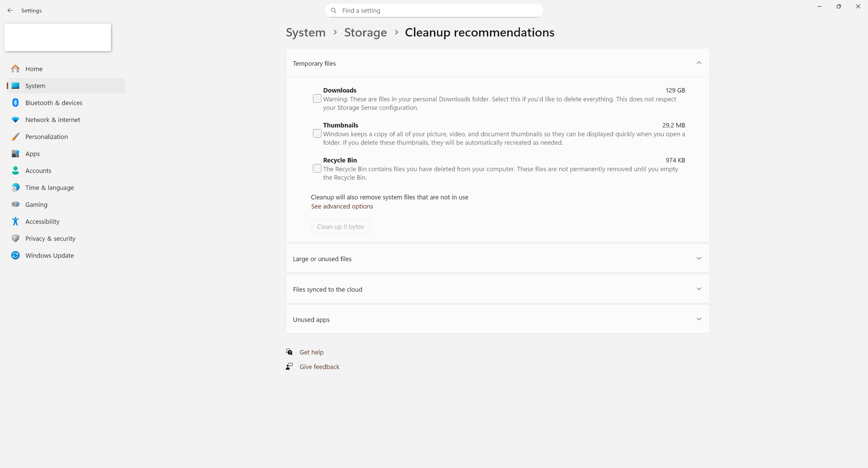Click the Accessibility figure icon
Screen dimensions: 868x468
coord(15,222)
